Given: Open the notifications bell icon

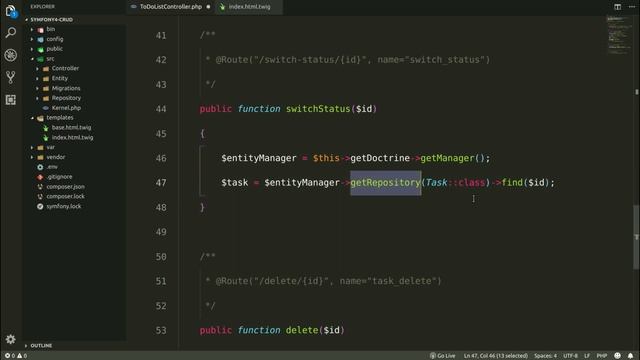Looking at the screenshot, I should pos(631,356).
